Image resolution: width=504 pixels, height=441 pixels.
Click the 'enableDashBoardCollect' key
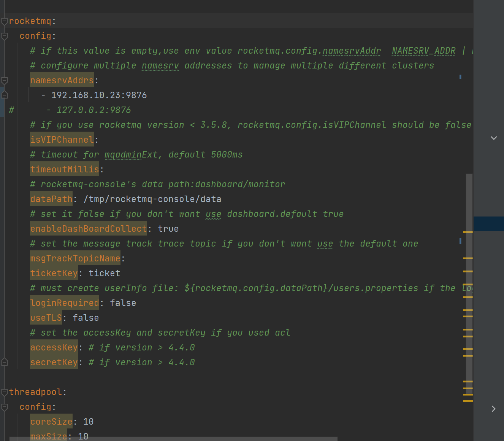89,229
